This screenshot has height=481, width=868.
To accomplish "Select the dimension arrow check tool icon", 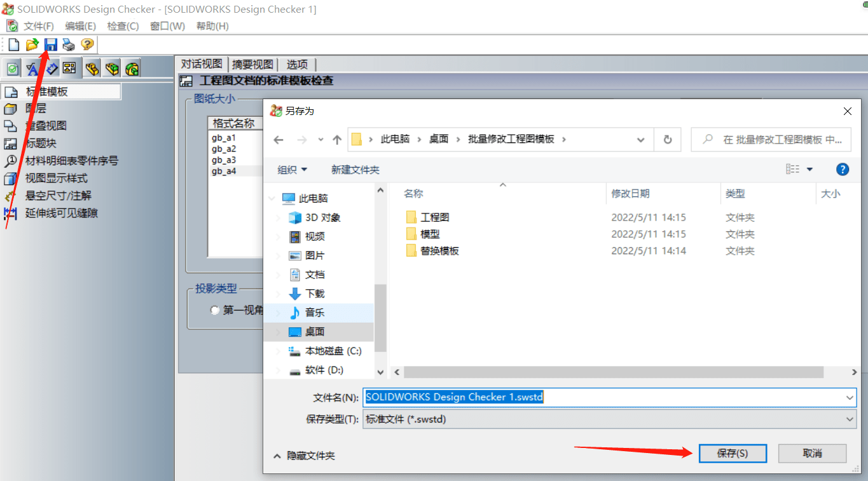I will [50, 67].
